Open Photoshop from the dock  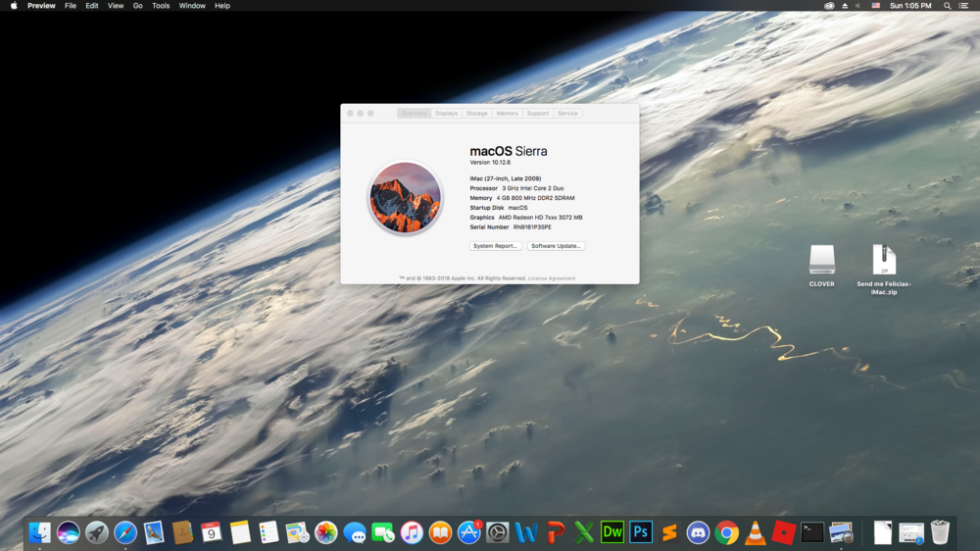(641, 532)
